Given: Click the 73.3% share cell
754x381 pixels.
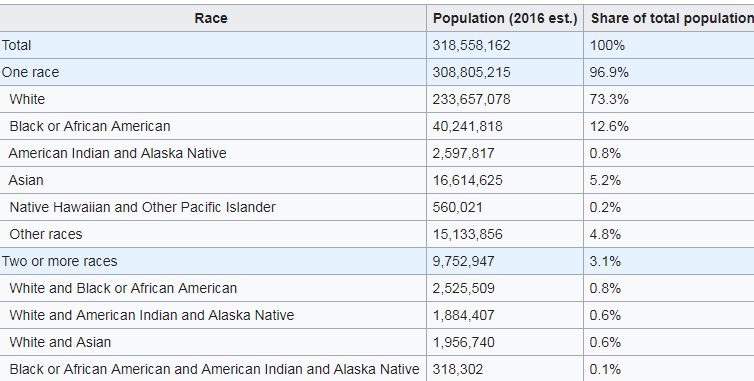Looking at the screenshot, I should click(609, 99).
